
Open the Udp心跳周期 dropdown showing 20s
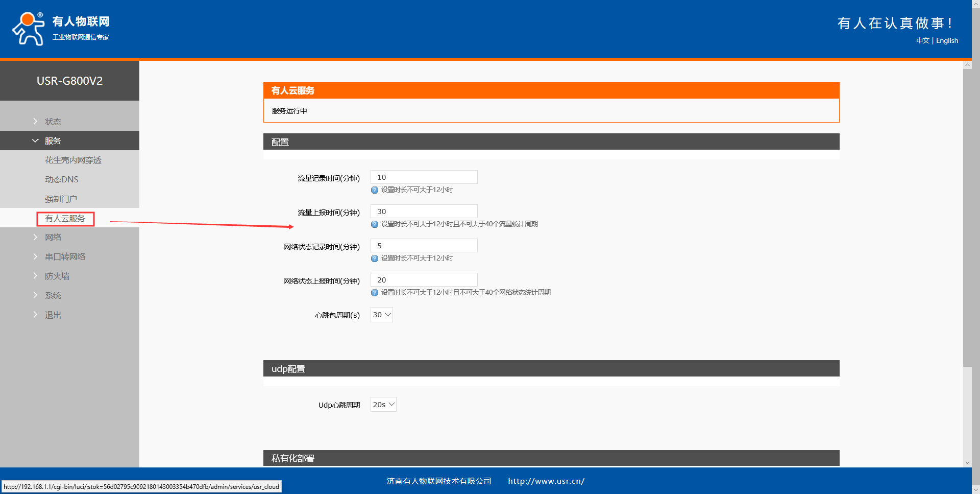pyautogui.click(x=383, y=405)
